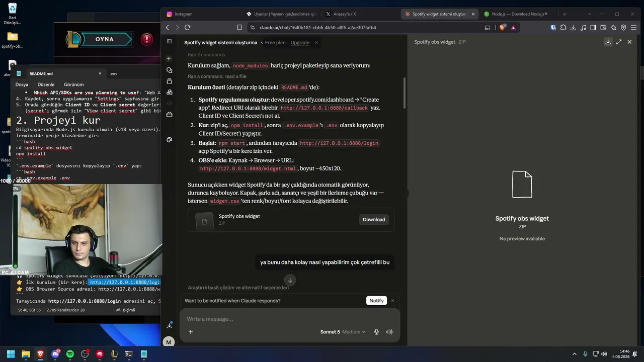Expand the artifact preview to fullscreen

click(x=619, y=42)
